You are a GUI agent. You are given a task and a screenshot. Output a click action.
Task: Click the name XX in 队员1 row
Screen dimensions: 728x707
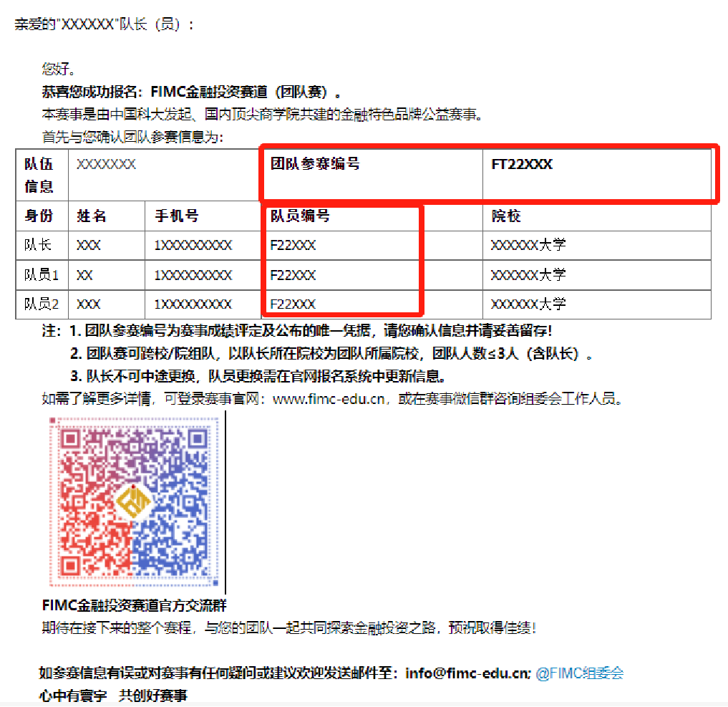click(84, 275)
